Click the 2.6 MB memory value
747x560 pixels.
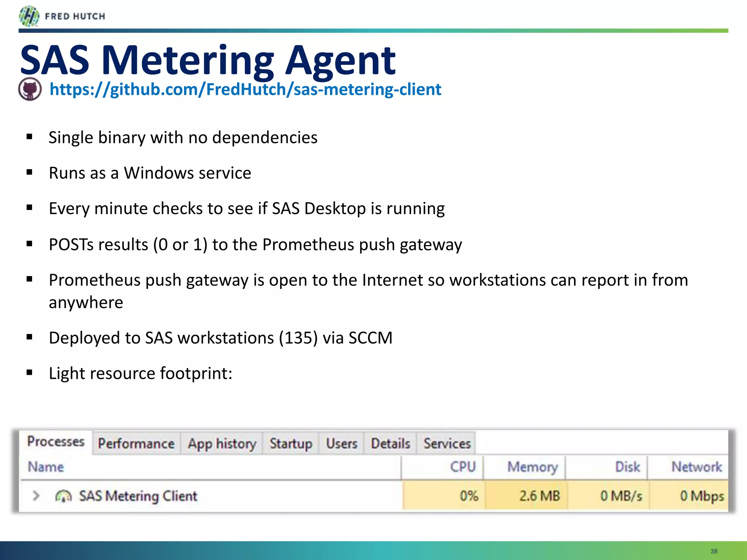(x=539, y=496)
